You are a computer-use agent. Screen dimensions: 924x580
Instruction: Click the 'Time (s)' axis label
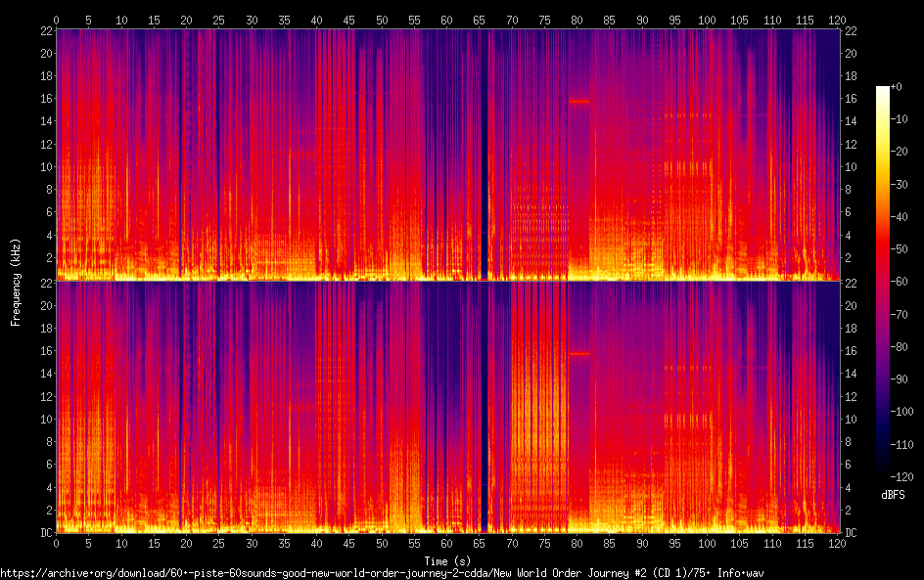coord(447,560)
